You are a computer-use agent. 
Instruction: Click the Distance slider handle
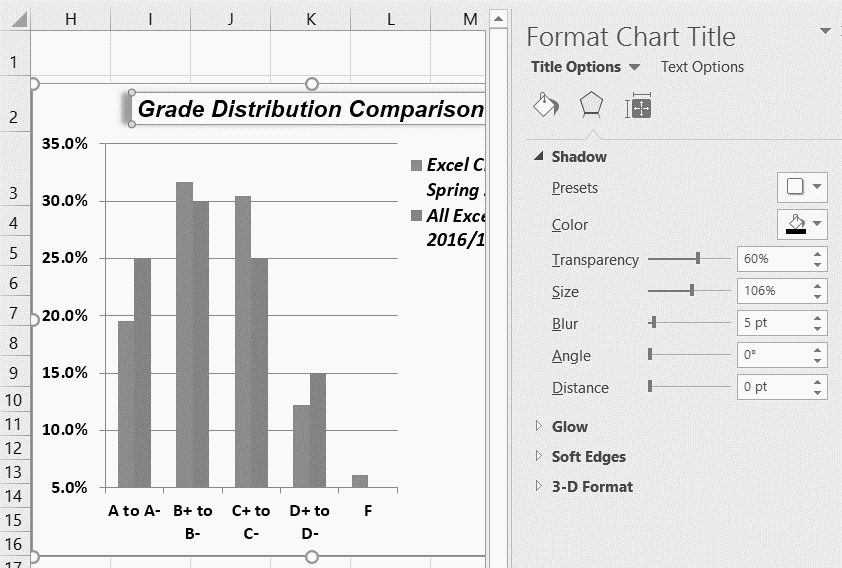point(650,386)
